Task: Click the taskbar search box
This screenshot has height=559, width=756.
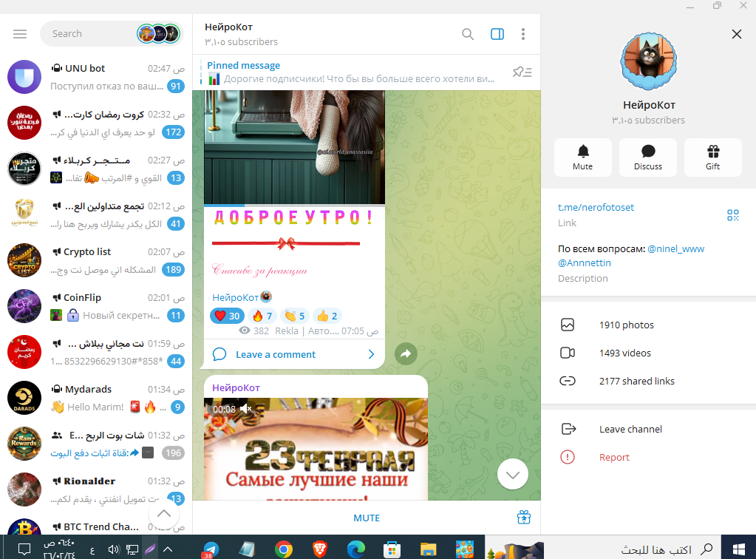Action: 603,549
